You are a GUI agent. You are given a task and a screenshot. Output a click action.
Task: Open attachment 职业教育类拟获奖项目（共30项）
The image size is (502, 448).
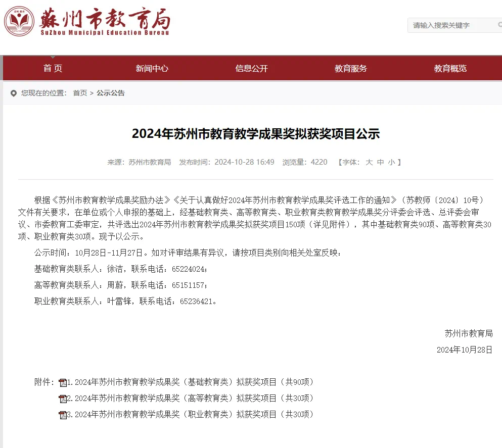click(191, 415)
